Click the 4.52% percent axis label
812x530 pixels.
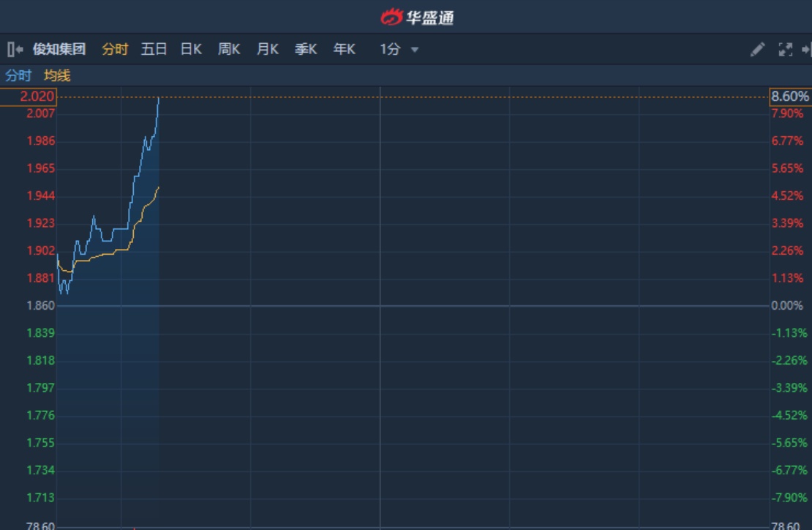click(x=788, y=196)
